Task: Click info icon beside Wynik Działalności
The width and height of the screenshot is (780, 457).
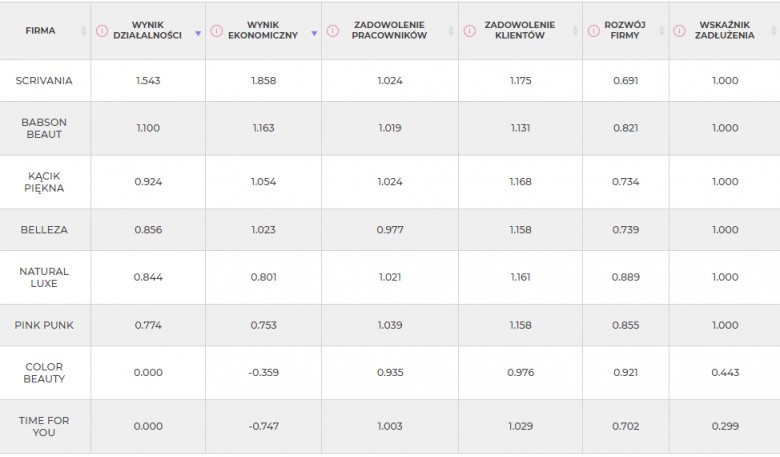Action: click(x=101, y=31)
